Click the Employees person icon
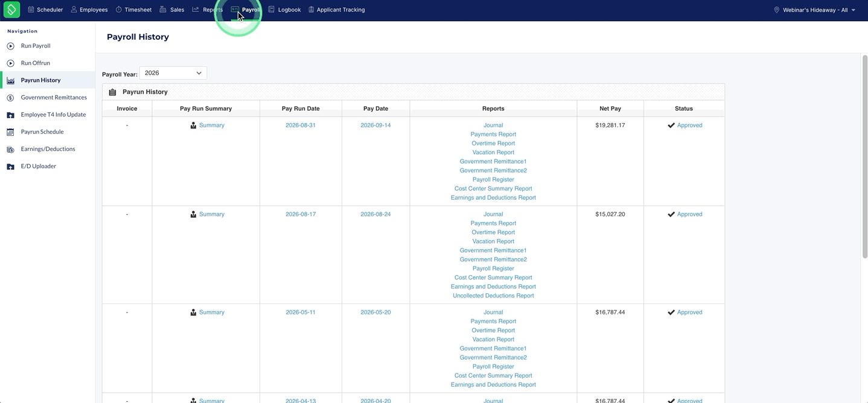The height and width of the screenshot is (403, 868). tap(74, 10)
